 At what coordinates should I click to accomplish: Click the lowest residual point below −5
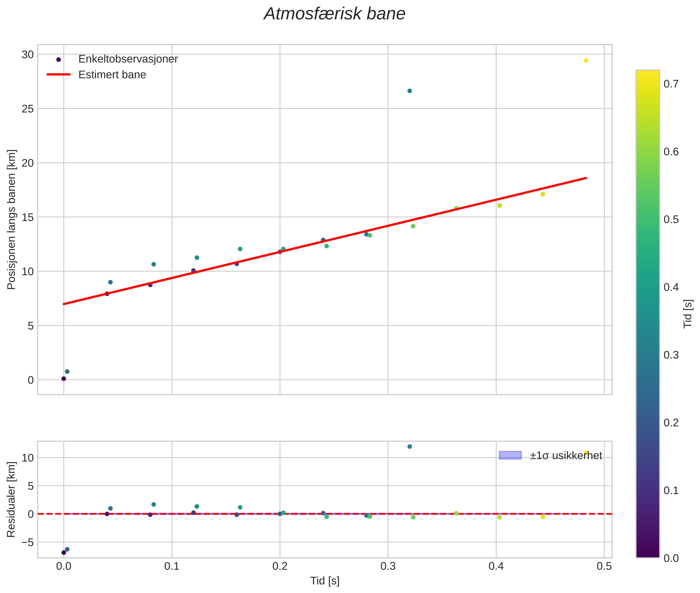(x=64, y=552)
